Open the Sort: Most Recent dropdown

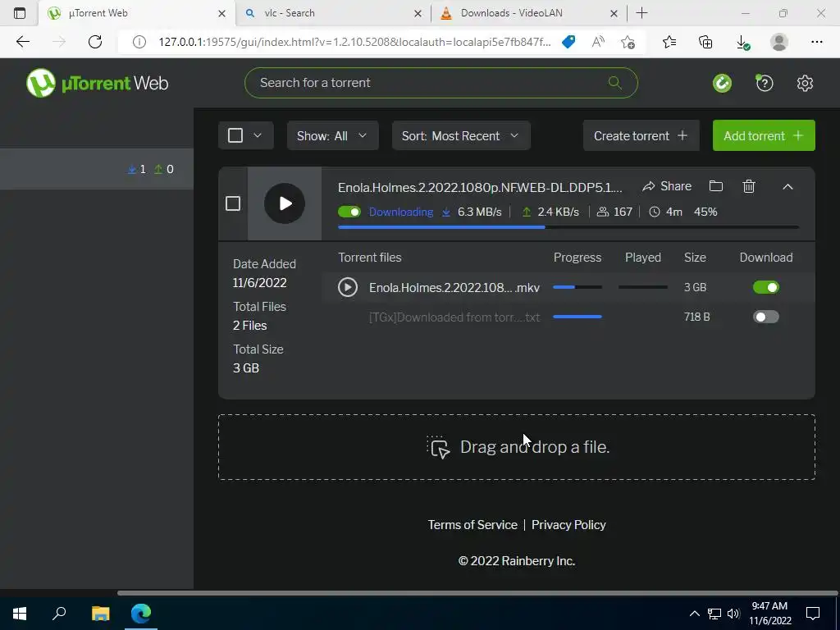coord(461,135)
